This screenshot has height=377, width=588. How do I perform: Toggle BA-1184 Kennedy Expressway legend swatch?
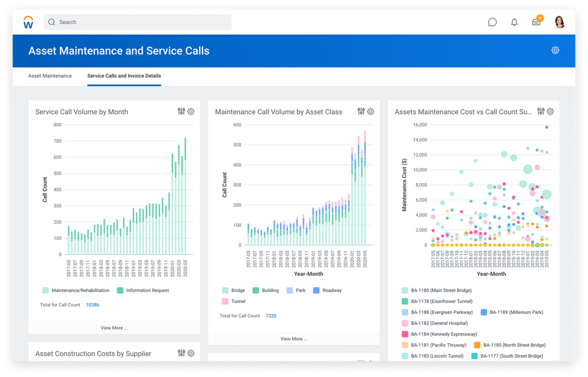point(405,334)
